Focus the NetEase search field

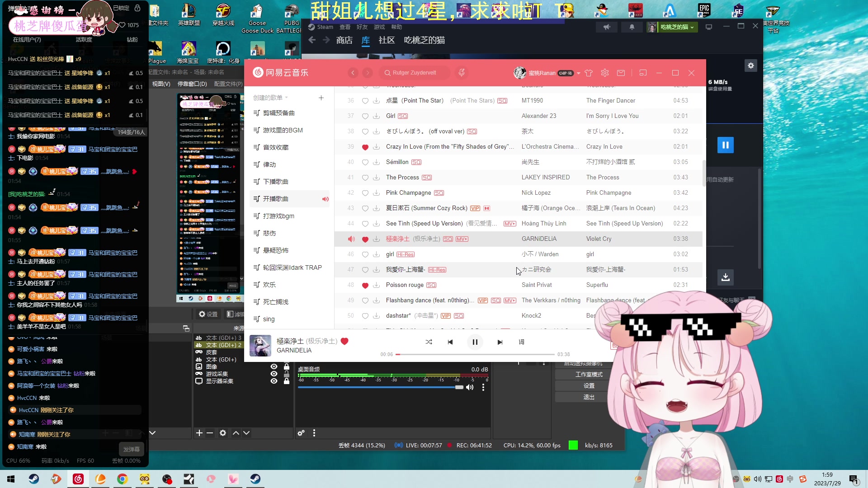coord(416,73)
